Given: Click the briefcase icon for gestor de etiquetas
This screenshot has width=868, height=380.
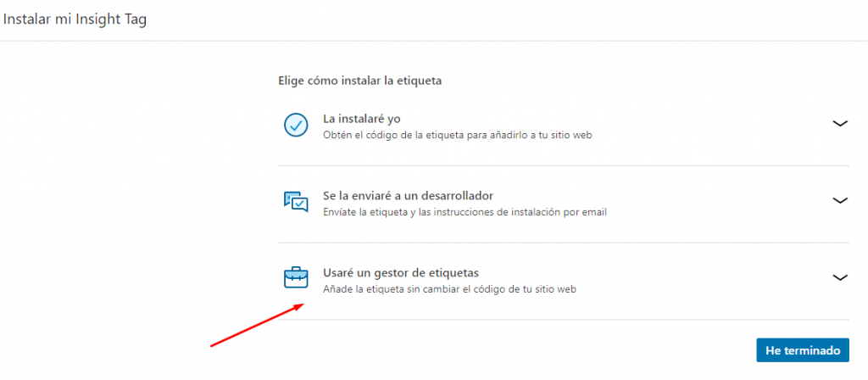Looking at the screenshot, I should point(296,277).
